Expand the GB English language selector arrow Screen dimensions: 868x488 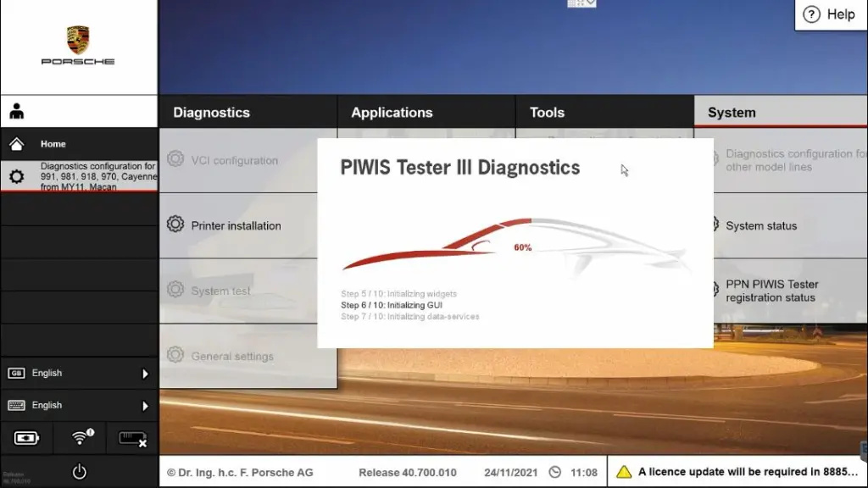click(145, 374)
